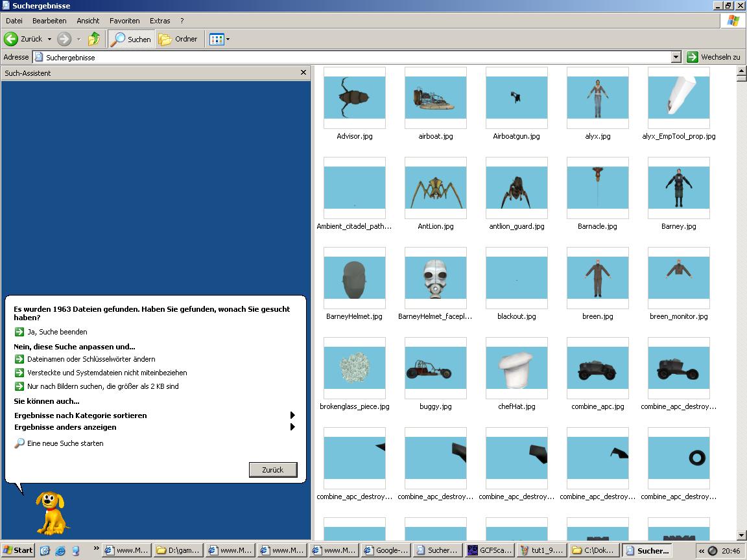
Task: Select the airboat.jpg thumbnail
Action: pos(436,98)
